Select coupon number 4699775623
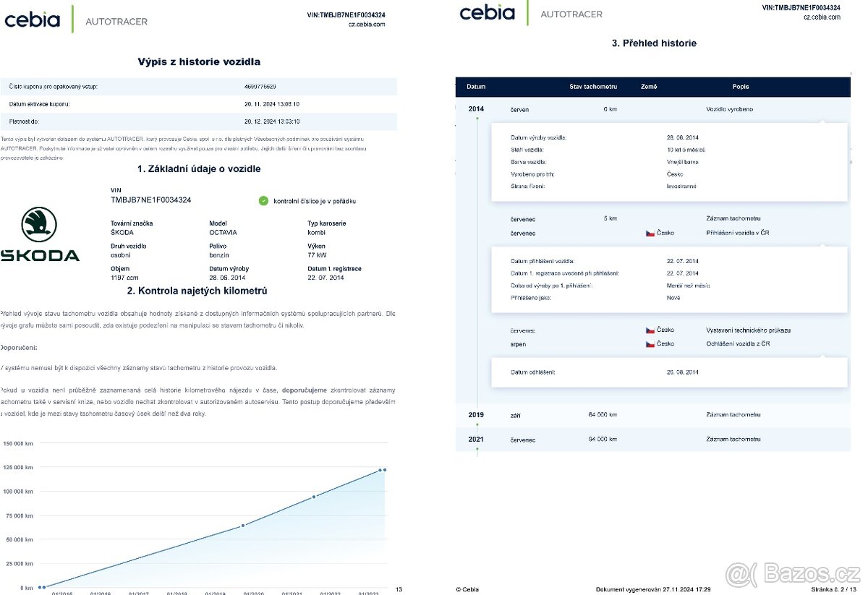Image resolution: width=868 pixels, height=595 pixels. tap(260, 87)
